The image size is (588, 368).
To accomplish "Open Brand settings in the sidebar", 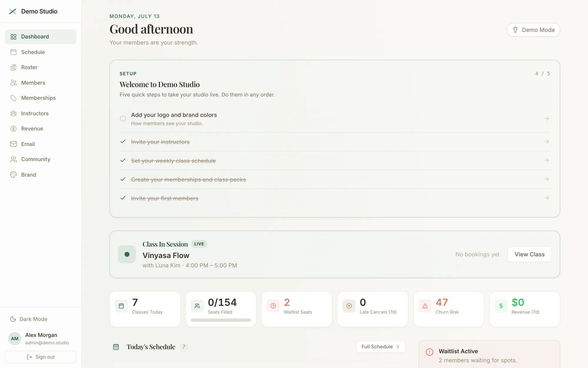I will [x=41, y=175].
